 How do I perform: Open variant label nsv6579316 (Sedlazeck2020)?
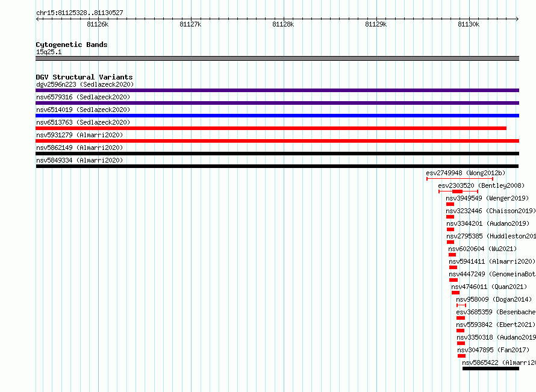click(x=83, y=97)
